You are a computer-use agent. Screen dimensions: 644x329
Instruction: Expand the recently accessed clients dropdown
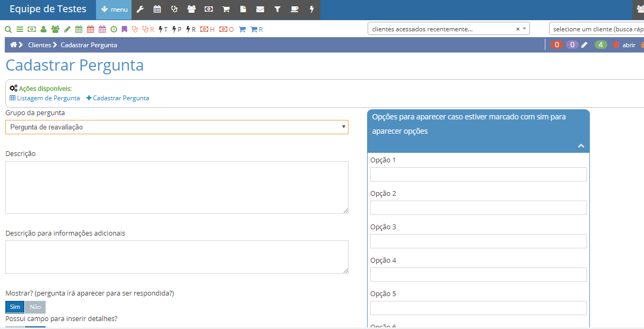pos(525,29)
